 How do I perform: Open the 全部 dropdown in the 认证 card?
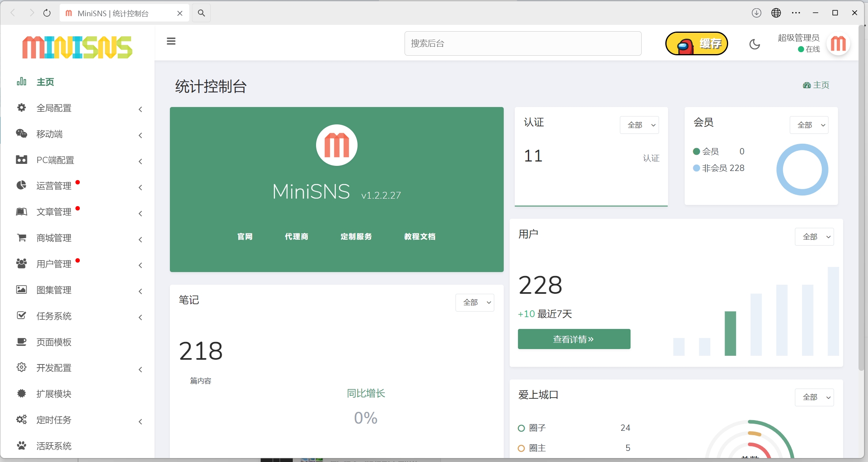(640, 125)
